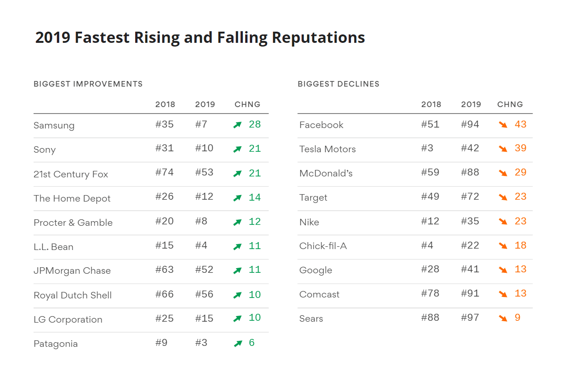Viewport: 564px width, 392px height.
Task: Click the green up arrow beside Samsung
Action: coord(238,125)
